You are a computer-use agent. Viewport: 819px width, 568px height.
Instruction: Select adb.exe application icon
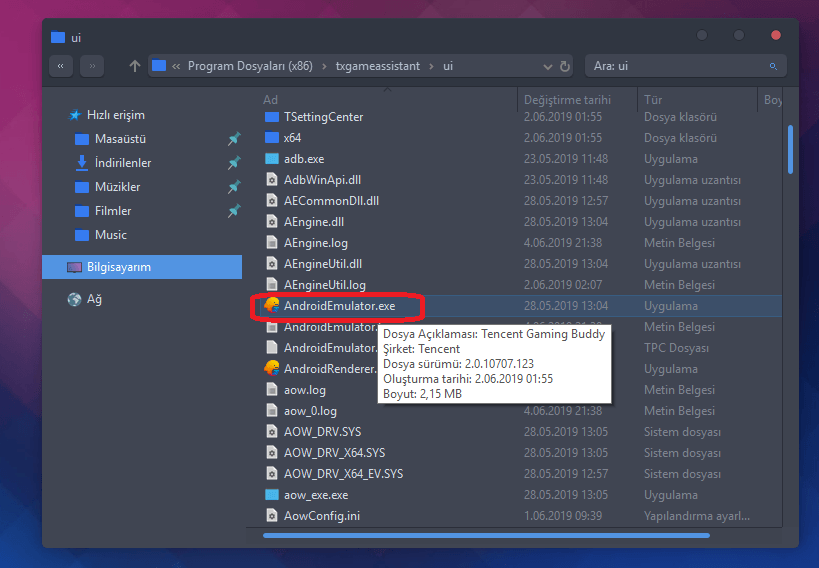(x=272, y=159)
